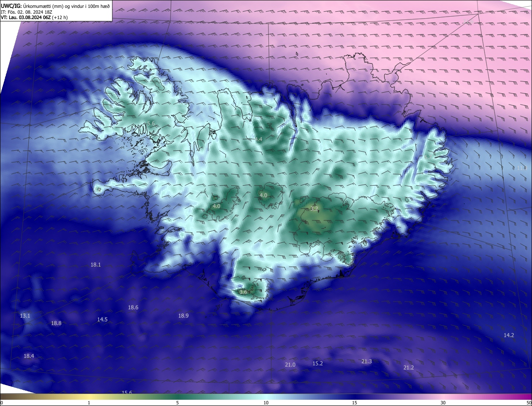
Task: Click the precipitation value 18.9 on the map
Action: click(183, 316)
